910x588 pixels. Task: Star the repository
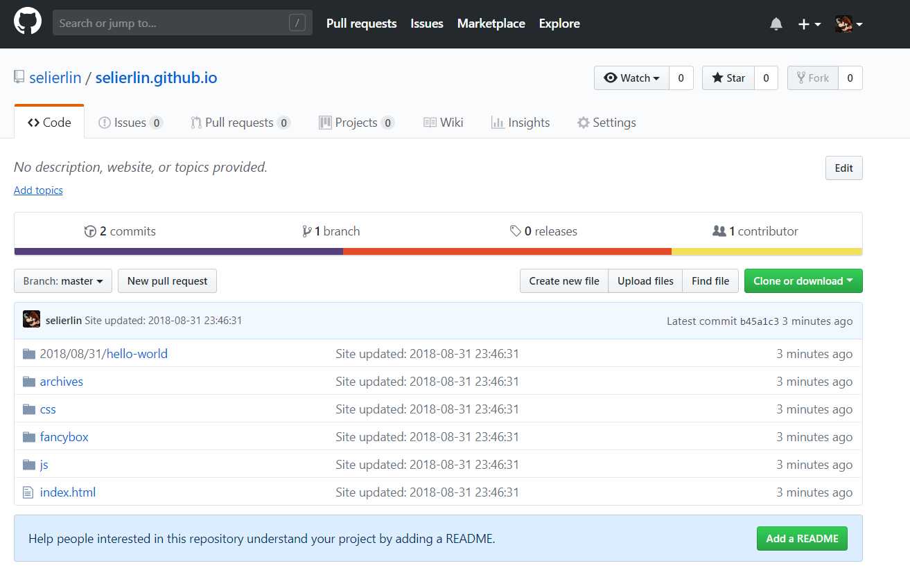728,78
